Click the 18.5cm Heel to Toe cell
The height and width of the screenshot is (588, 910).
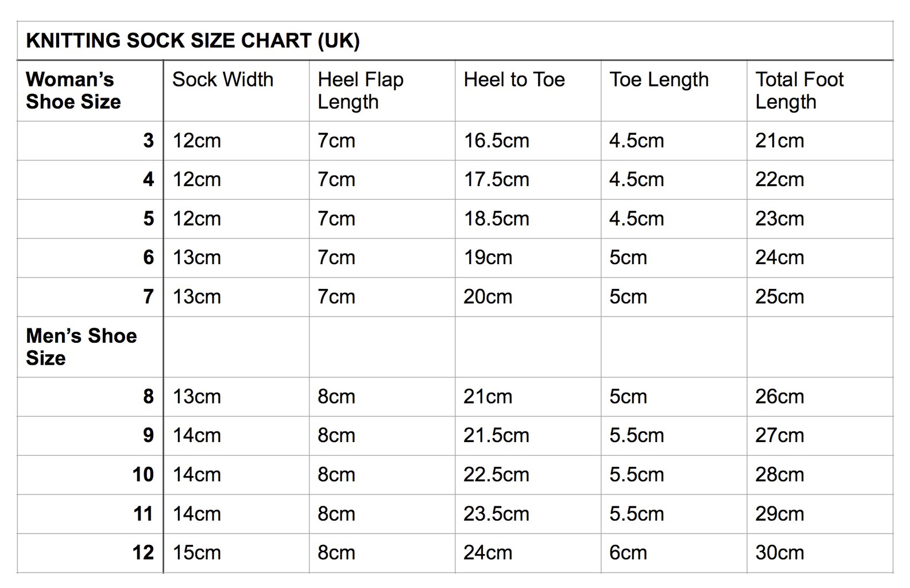coord(496,219)
